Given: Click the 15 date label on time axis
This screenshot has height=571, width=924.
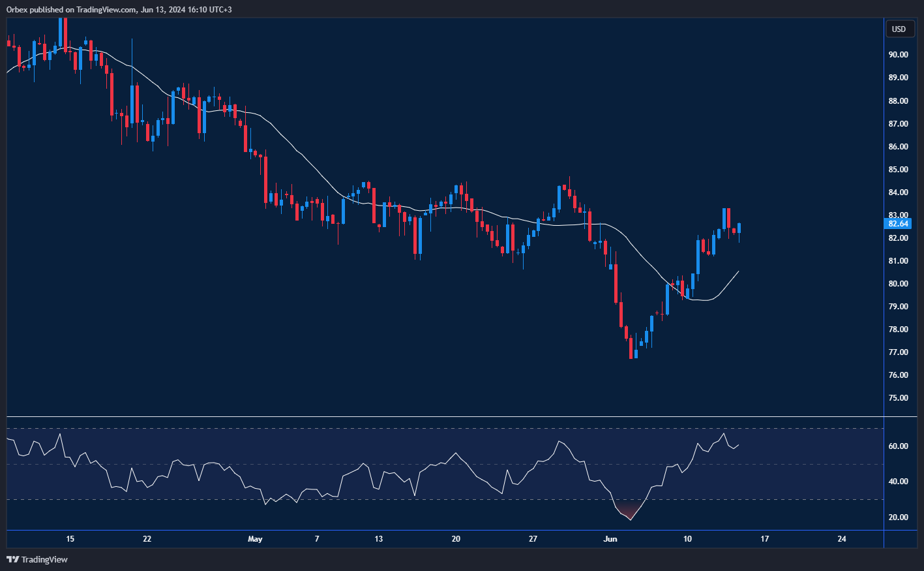Looking at the screenshot, I should pos(70,539).
